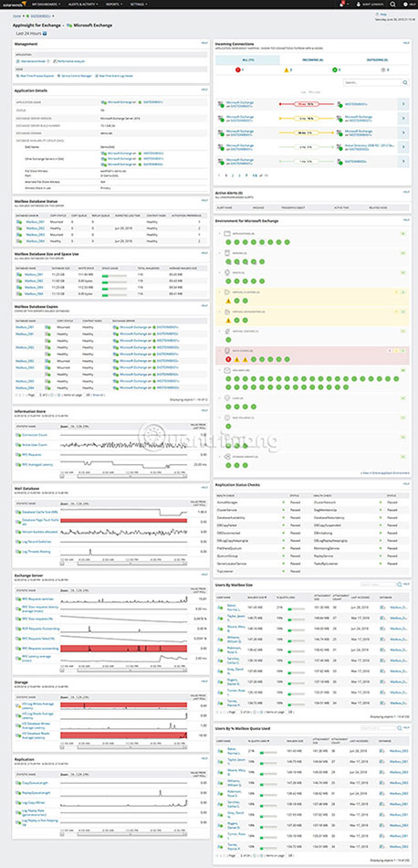Open the Performance Analyzer link

(x=71, y=61)
